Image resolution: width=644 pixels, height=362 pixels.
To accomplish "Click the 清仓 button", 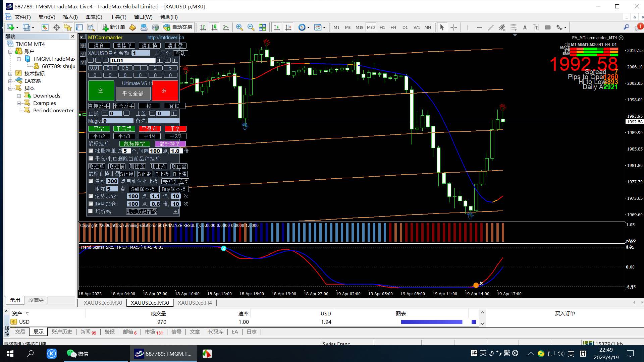I will point(99,46).
